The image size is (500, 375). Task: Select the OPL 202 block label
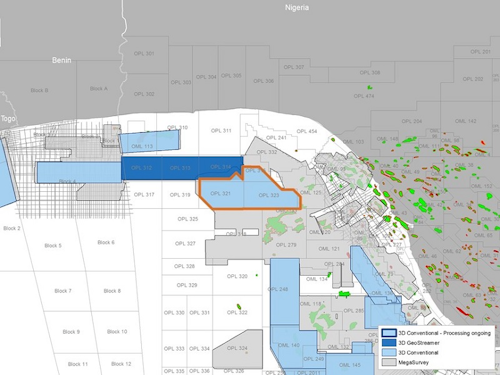coord(473,79)
